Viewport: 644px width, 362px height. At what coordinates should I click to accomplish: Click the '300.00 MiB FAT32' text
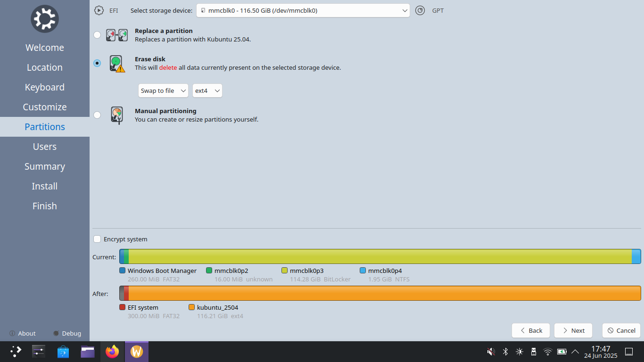[154, 316]
